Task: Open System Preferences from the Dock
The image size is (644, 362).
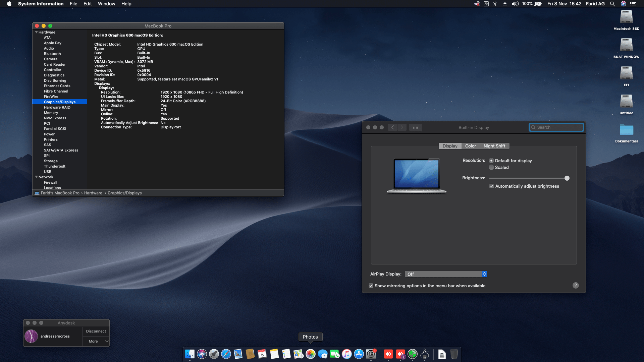Action: (371, 354)
